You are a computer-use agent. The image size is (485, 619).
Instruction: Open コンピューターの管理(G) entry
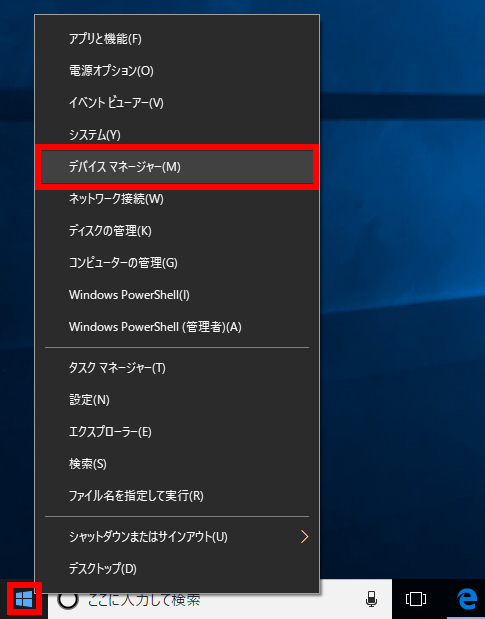click(177, 263)
